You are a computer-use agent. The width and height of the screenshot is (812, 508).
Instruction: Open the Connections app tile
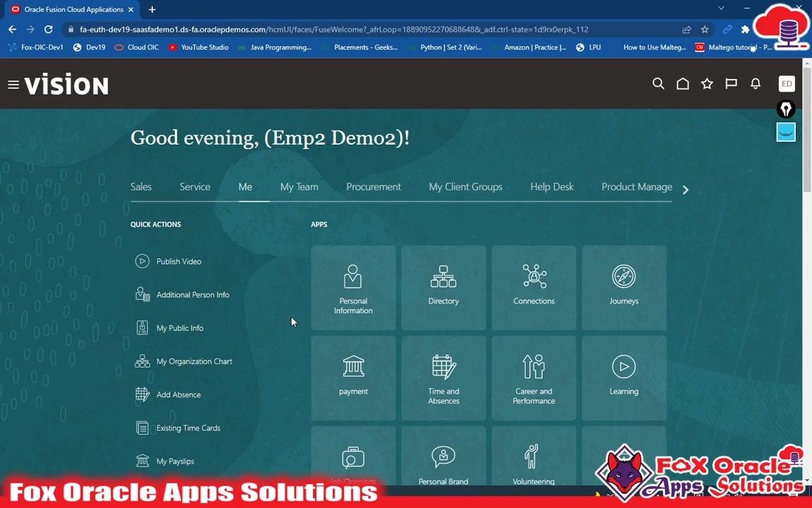click(534, 288)
